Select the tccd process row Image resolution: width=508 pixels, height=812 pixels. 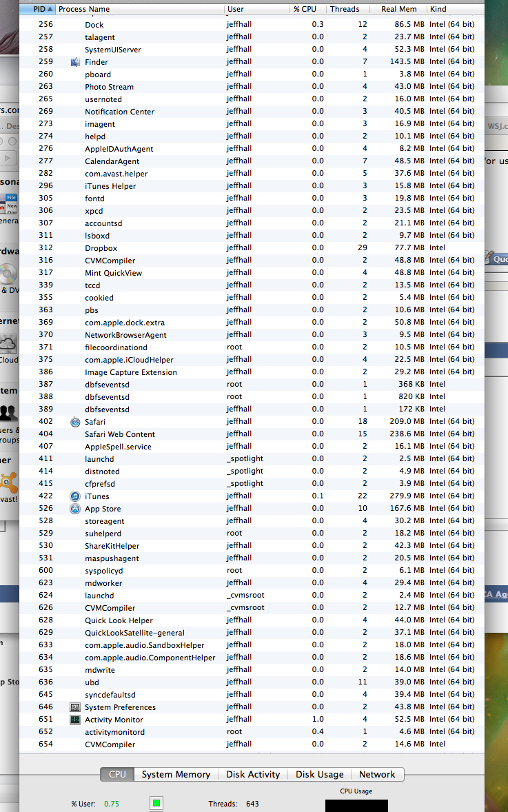pos(252,285)
